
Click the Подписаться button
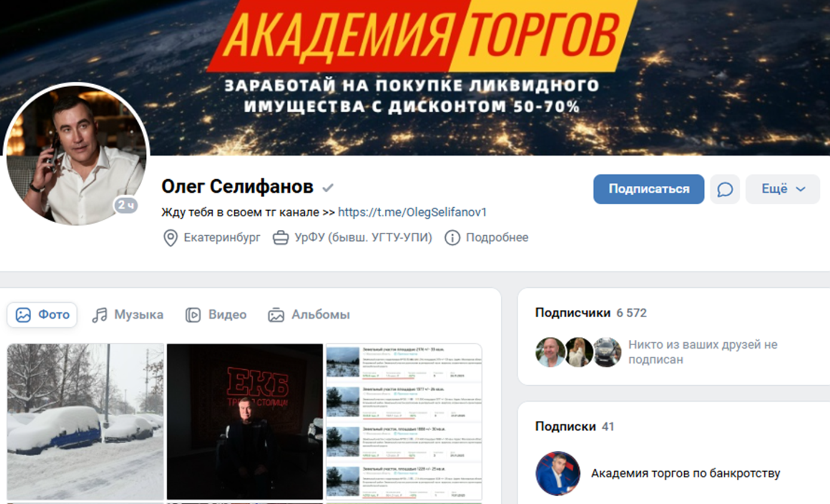pos(648,189)
